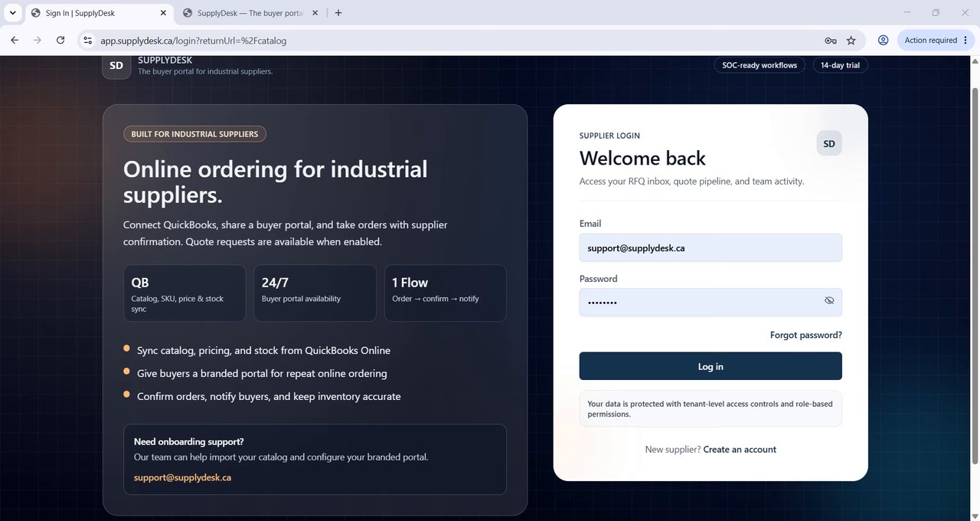This screenshot has width=980, height=521.
Task: Expand the tab search dropdown arrow
Action: click(13, 13)
